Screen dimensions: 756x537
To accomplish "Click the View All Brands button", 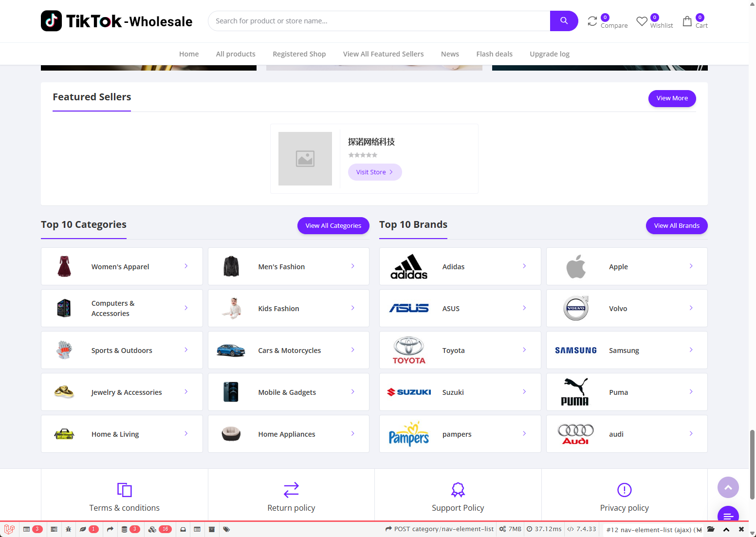I will [677, 226].
